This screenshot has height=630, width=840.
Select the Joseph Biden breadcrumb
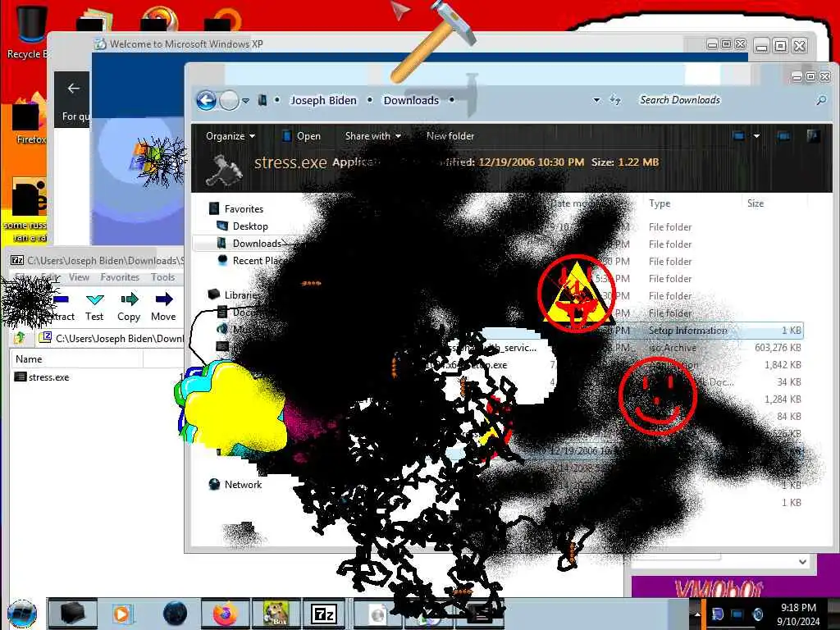(x=323, y=100)
